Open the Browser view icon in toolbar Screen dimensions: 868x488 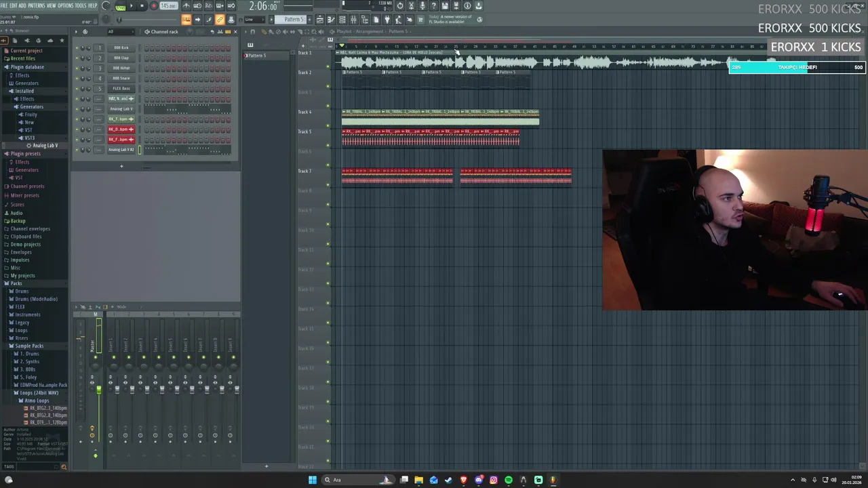click(365, 19)
